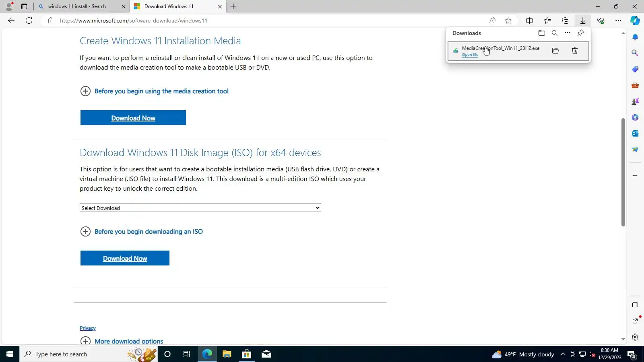
Task: Open sidebar Outlook icon
Action: [635, 134]
